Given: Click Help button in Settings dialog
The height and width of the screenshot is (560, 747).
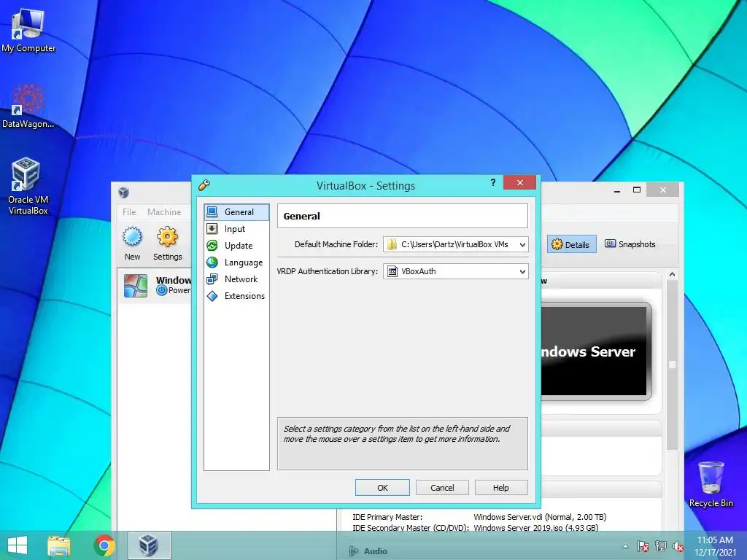Looking at the screenshot, I should 501,488.
